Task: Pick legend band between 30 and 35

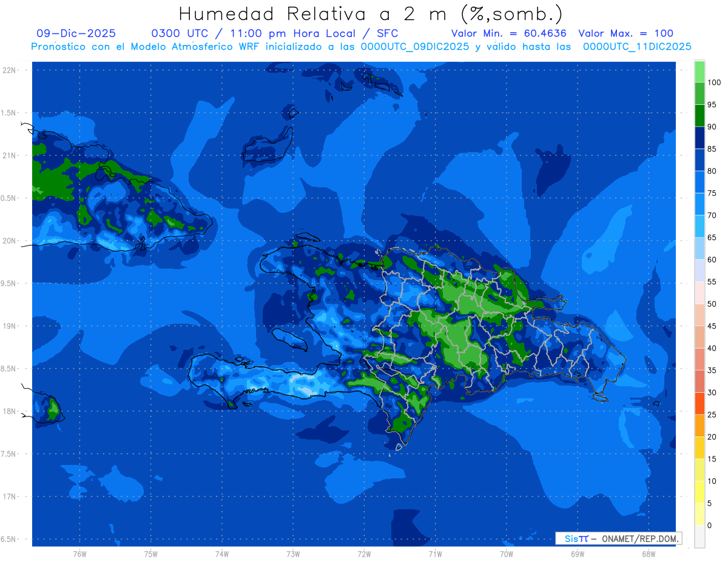Action: 699,381
